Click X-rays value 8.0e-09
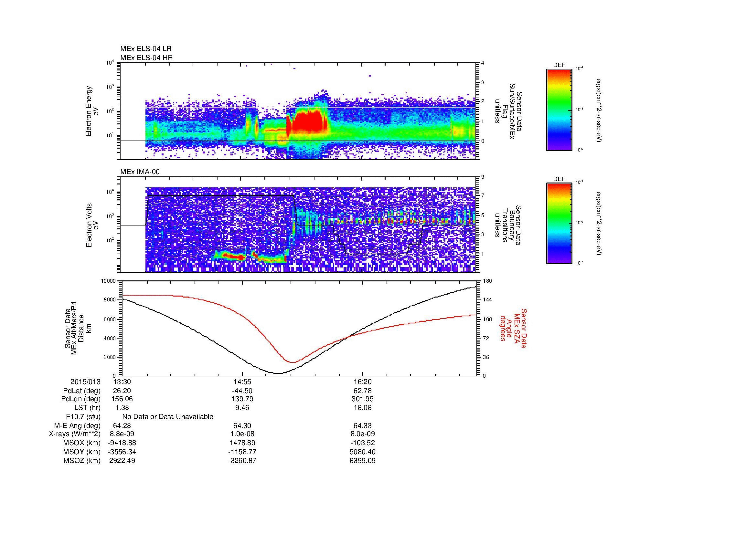This screenshot has height=534, width=756. [x=362, y=434]
